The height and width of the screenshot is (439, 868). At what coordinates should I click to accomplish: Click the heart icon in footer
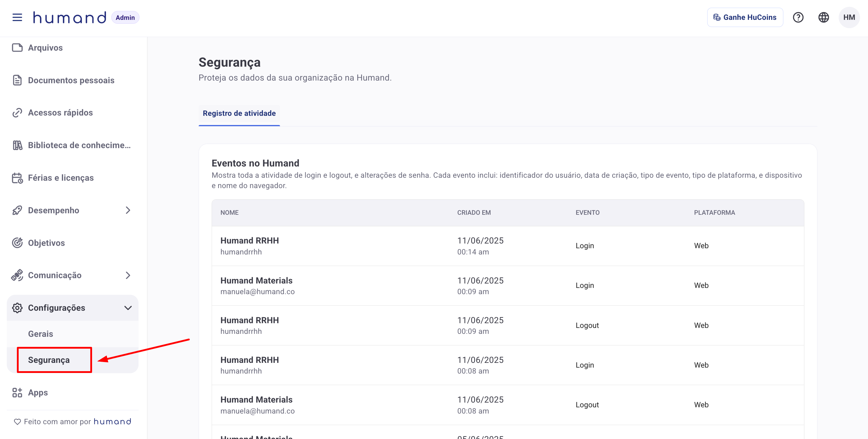coord(17,422)
